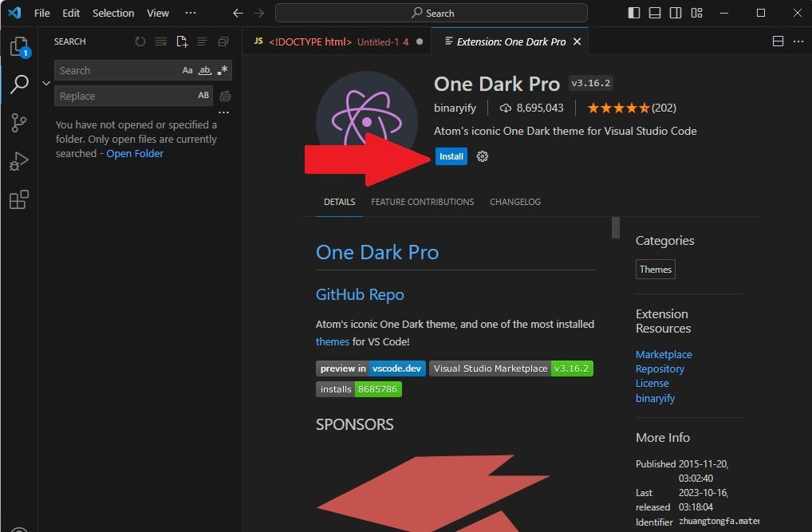Click the Open Folder link
The image size is (812, 532).
(x=135, y=153)
